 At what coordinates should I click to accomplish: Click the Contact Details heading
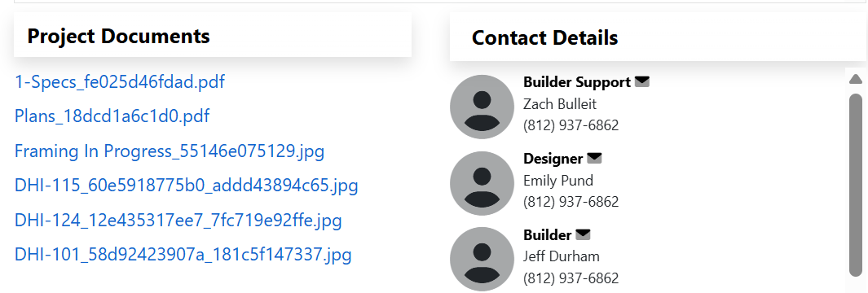click(544, 38)
